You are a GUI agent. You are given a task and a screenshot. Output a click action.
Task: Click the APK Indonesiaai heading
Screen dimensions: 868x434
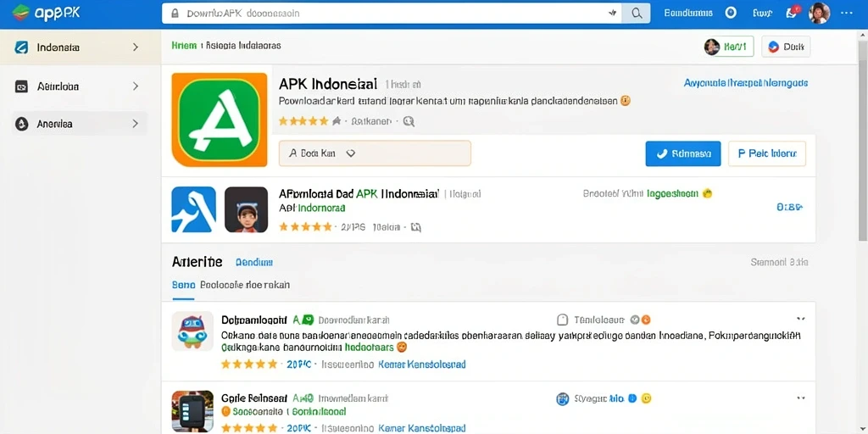click(x=328, y=84)
